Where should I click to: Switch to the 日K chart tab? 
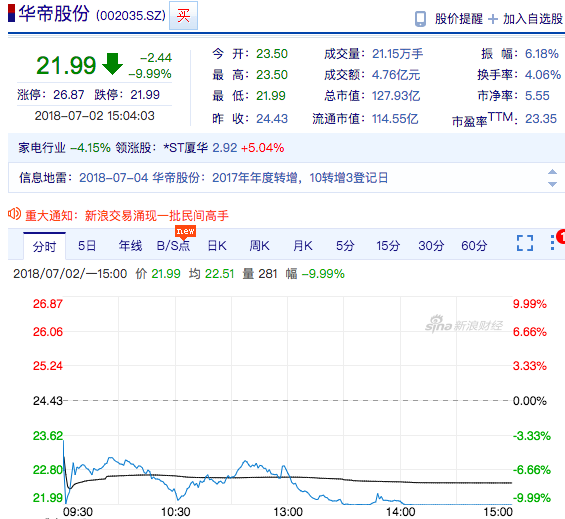click(x=217, y=246)
